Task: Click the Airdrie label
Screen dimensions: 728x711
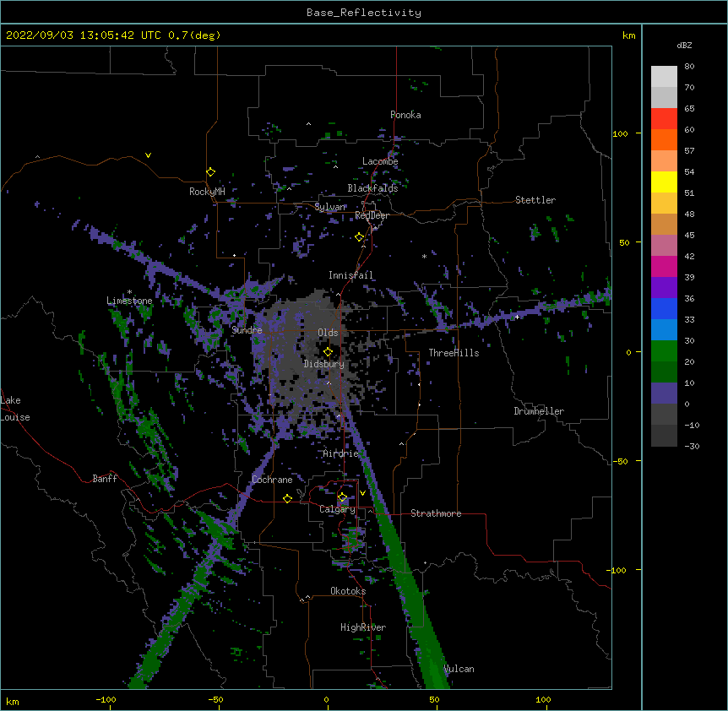Action: [x=341, y=453]
